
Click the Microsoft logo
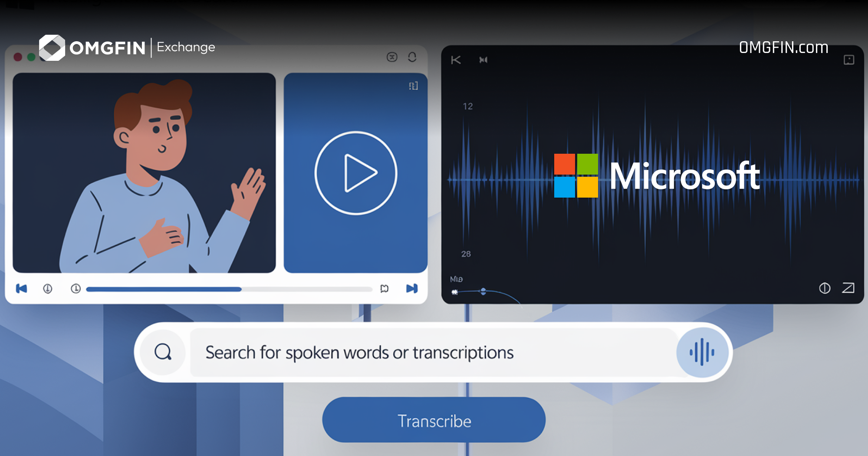click(x=657, y=175)
